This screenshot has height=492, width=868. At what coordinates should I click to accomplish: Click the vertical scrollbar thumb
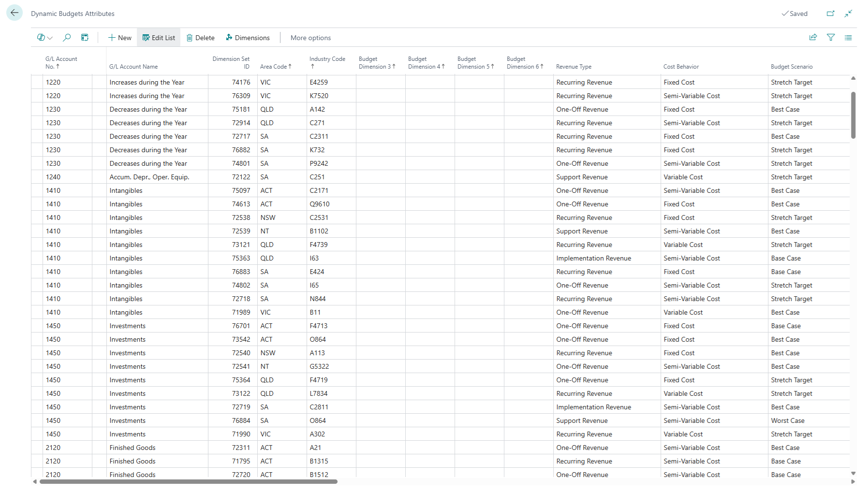click(853, 115)
